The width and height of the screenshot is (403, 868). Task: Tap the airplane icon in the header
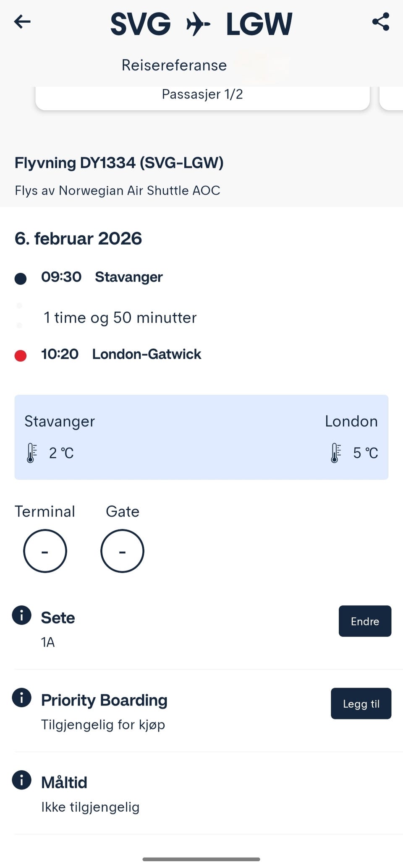(x=198, y=24)
